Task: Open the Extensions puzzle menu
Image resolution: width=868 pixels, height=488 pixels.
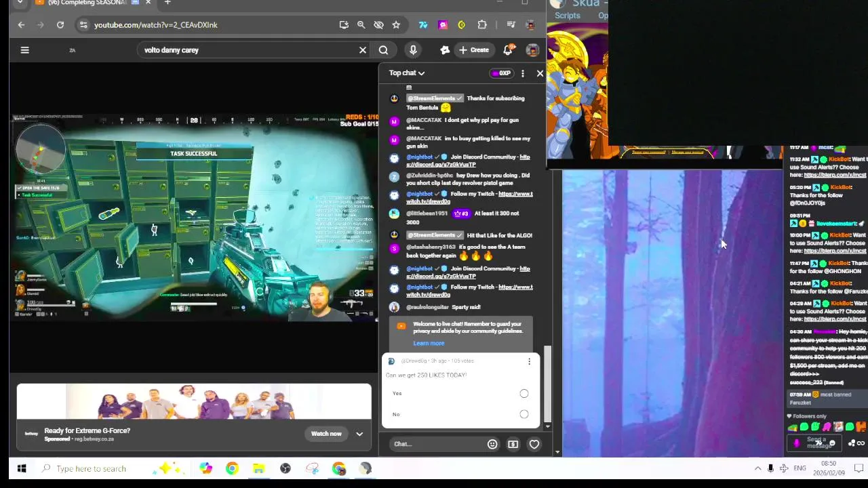Action: (482, 25)
